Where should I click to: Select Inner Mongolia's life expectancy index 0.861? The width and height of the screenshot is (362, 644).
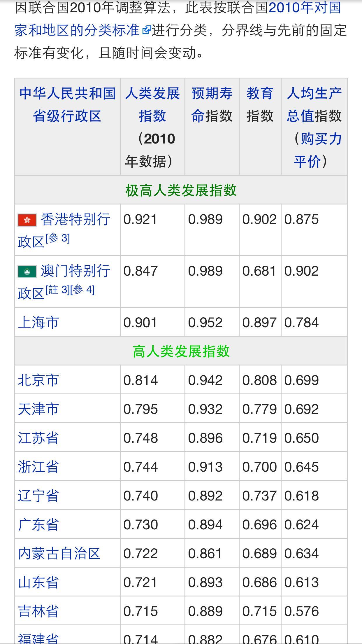coord(205,554)
